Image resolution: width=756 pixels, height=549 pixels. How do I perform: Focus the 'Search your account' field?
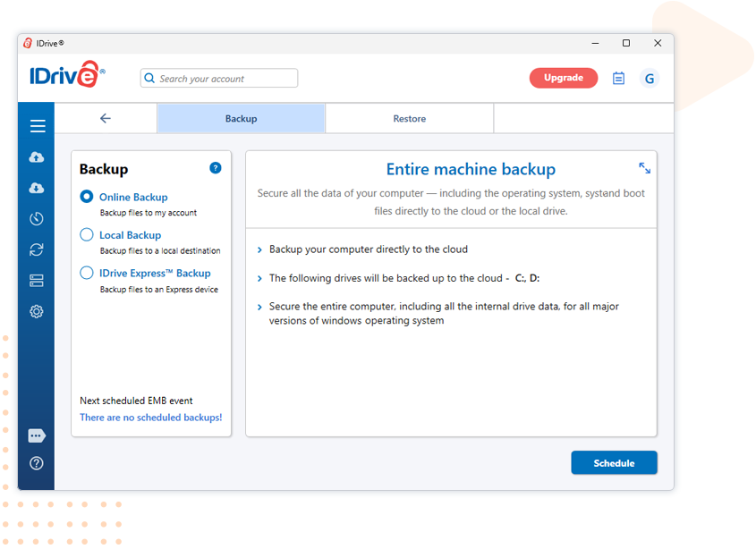pyautogui.click(x=219, y=78)
